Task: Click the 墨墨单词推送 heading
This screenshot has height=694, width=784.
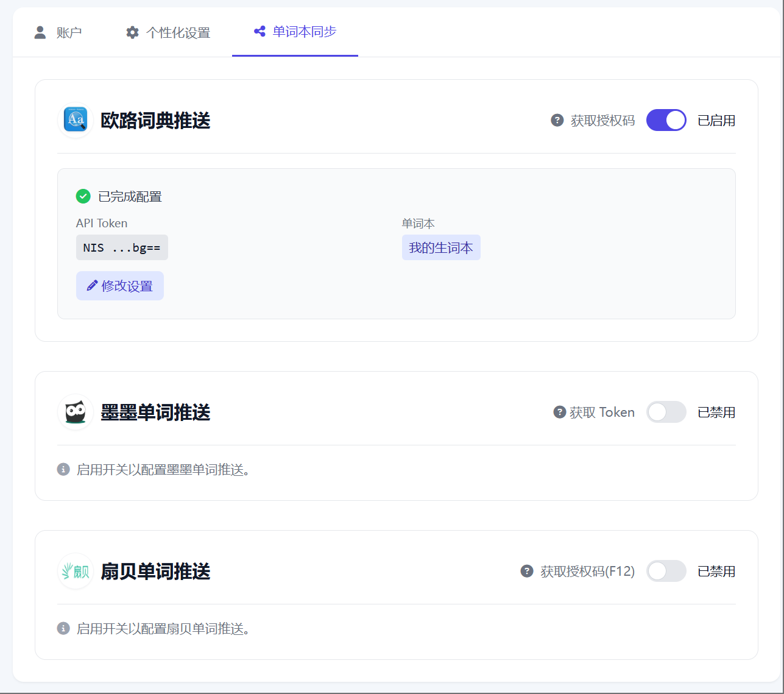Action: click(x=155, y=413)
